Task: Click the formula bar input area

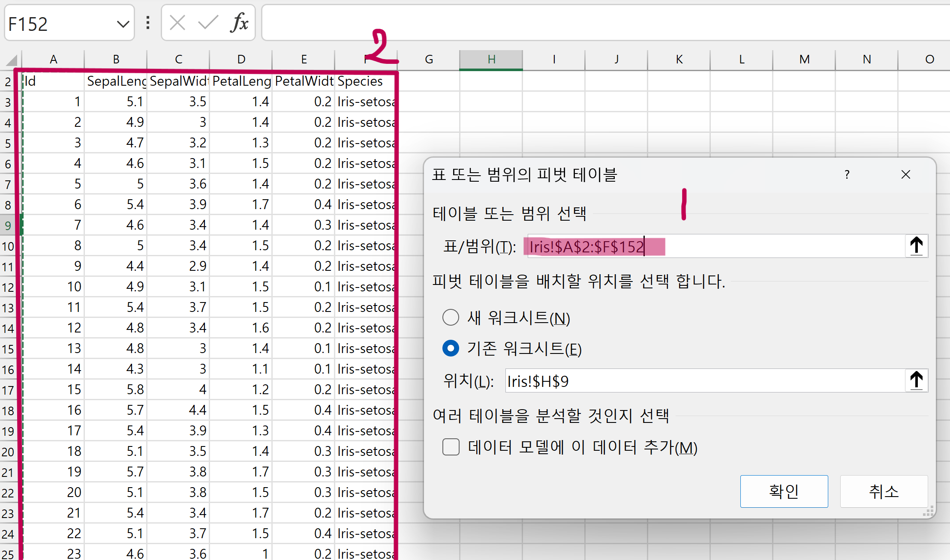Action: (x=605, y=23)
